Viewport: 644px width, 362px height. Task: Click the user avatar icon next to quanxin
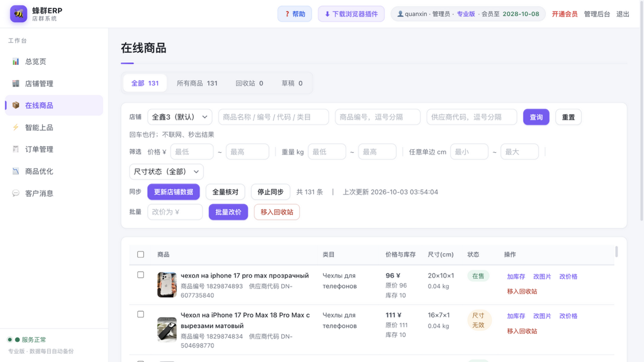[400, 14]
